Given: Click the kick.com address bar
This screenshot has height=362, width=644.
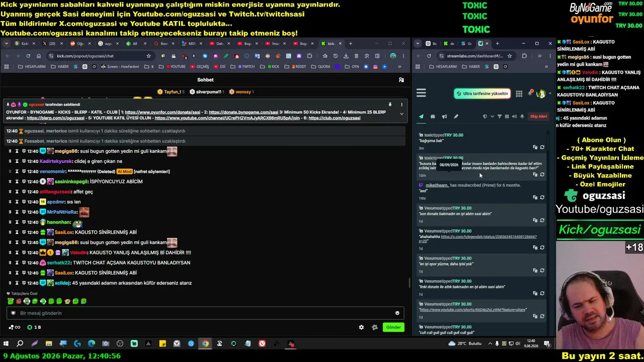Looking at the screenshot, I should pos(101,56).
